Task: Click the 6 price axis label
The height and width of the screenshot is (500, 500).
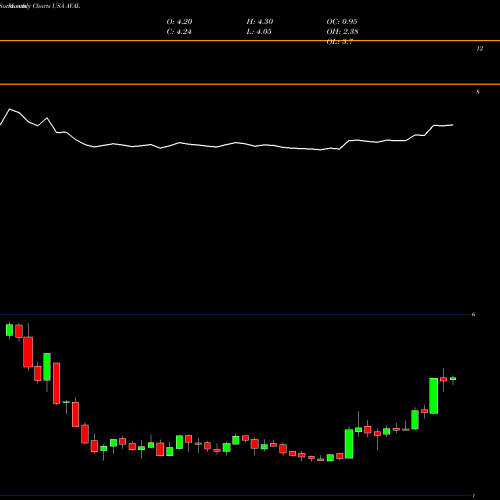Action: click(473, 314)
